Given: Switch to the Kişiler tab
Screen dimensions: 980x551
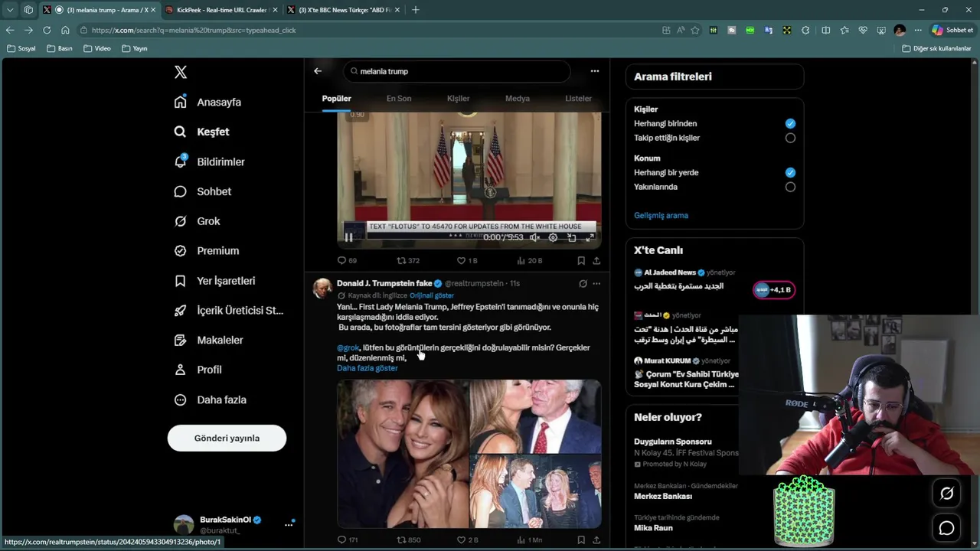Looking at the screenshot, I should pyautogui.click(x=458, y=98).
